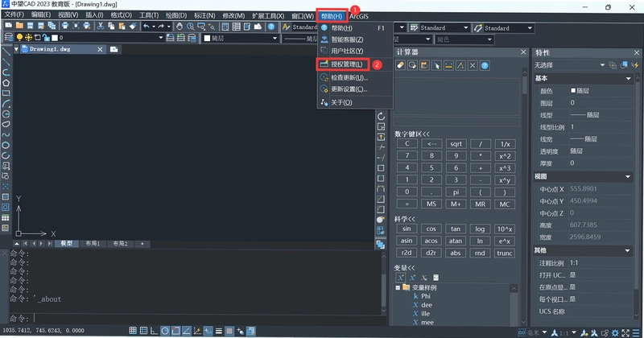Click the sin calculator button

coord(407,229)
